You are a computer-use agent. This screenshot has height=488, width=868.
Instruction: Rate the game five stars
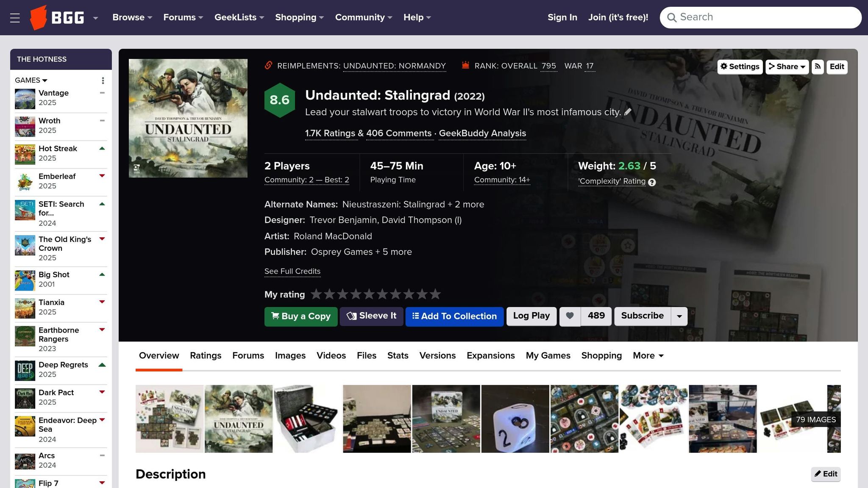coord(369,294)
